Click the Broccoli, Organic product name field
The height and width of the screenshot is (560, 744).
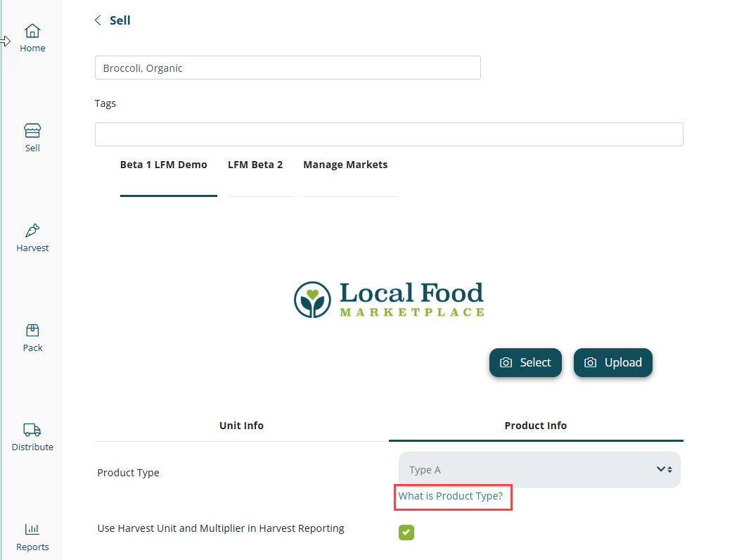(x=288, y=68)
